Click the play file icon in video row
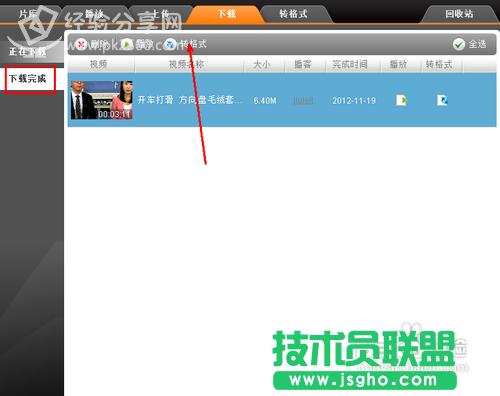 tap(401, 100)
